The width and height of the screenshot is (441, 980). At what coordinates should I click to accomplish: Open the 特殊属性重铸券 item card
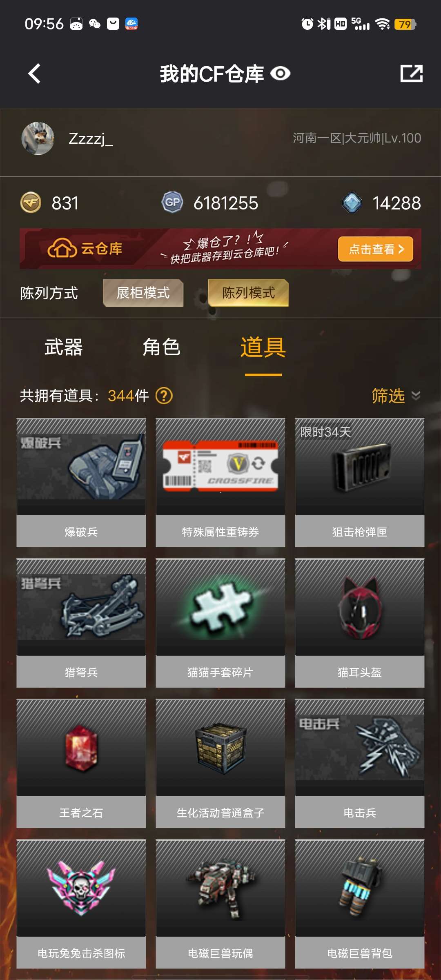pyautogui.click(x=220, y=483)
